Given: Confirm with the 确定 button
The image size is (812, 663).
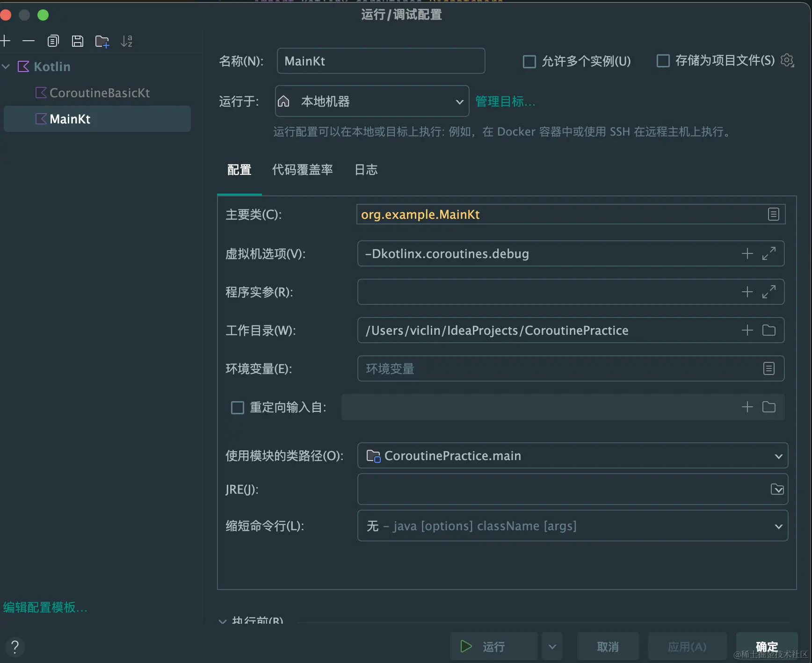Looking at the screenshot, I should (x=767, y=647).
